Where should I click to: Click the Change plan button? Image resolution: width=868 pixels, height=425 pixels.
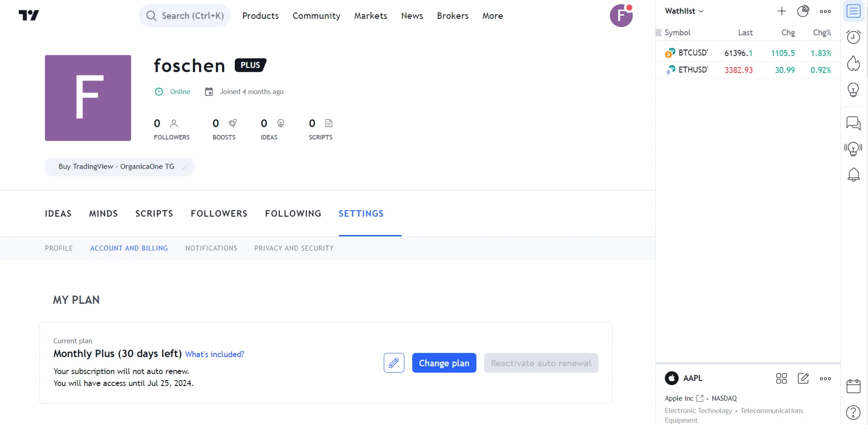[444, 363]
